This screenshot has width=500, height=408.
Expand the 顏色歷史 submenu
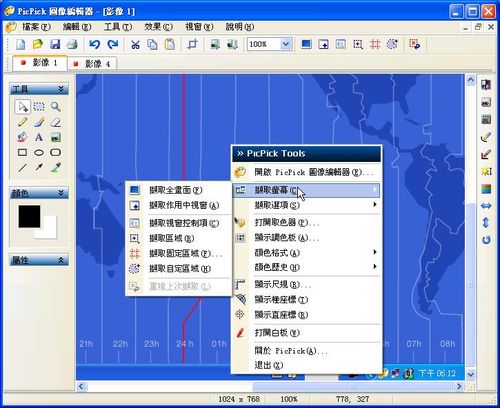pyautogui.click(x=306, y=267)
